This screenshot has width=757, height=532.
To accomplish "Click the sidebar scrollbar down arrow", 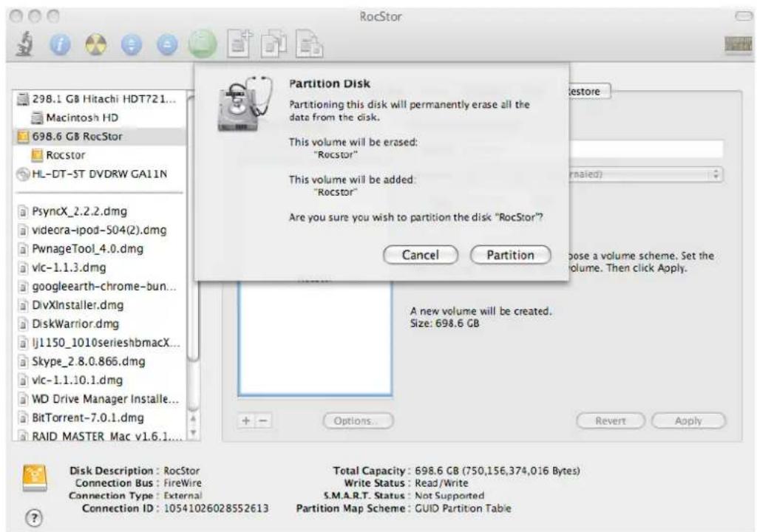I will point(193,433).
